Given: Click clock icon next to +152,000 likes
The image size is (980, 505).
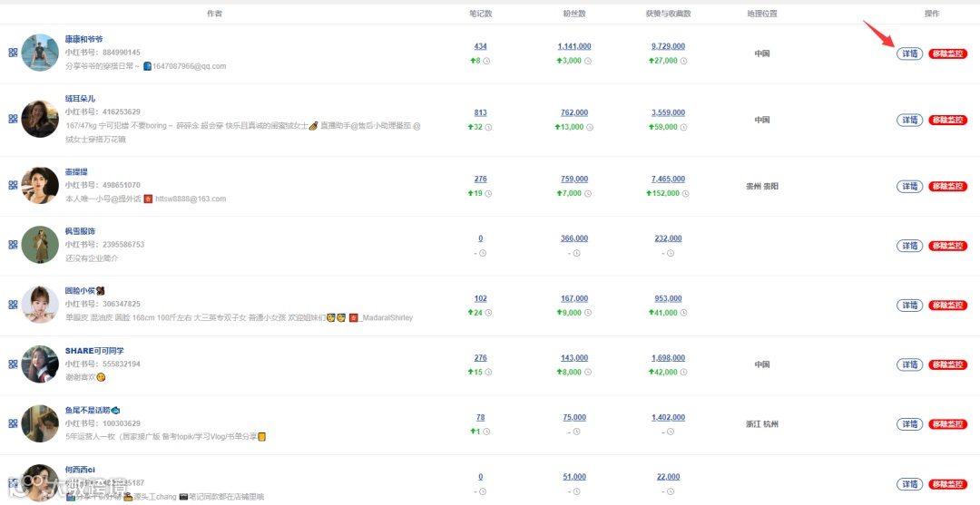Looking at the screenshot, I should click(x=685, y=193).
